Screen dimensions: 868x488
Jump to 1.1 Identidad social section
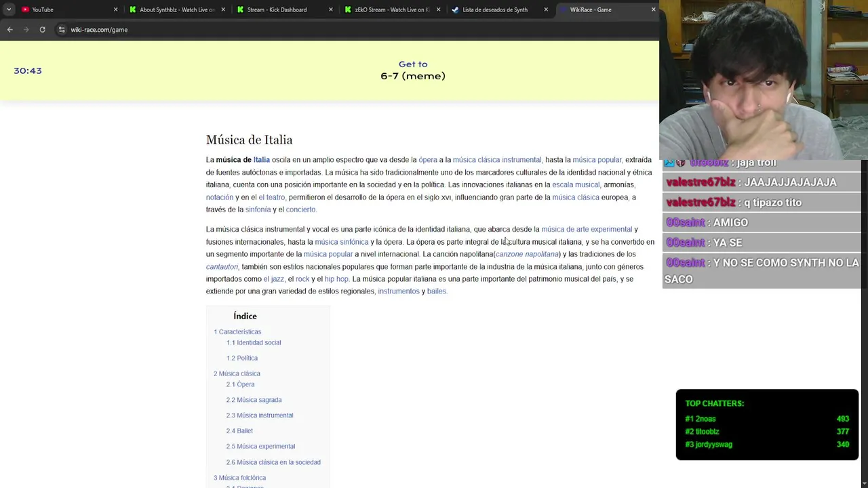coord(254,342)
